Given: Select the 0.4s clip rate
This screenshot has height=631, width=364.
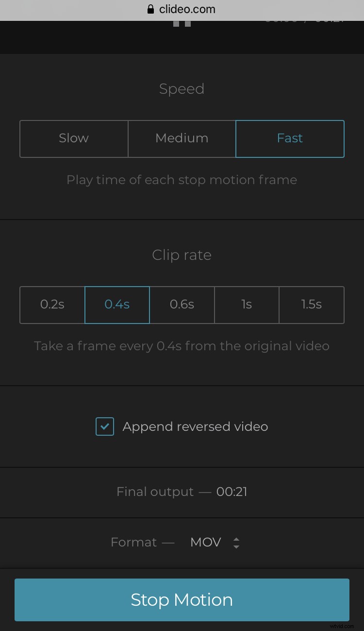Looking at the screenshot, I should (x=116, y=305).
